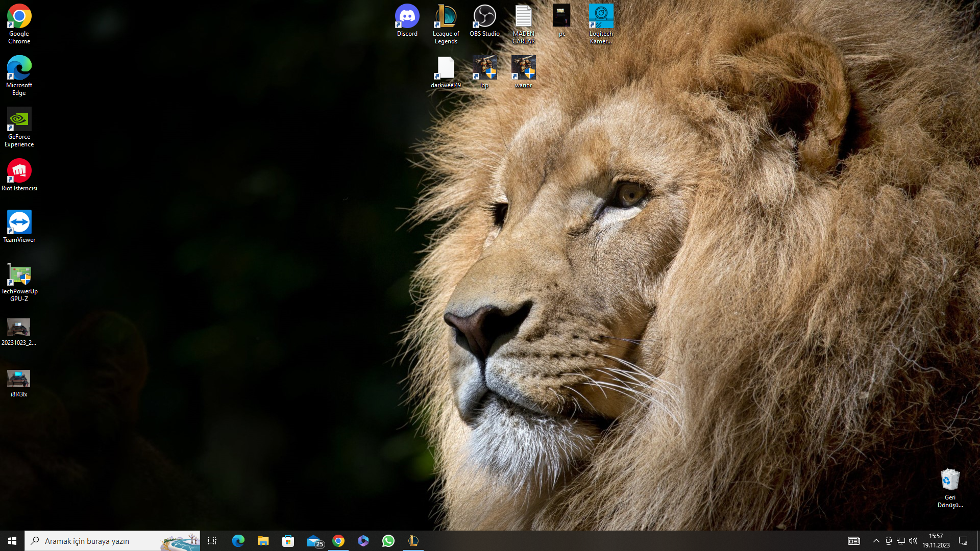Show hidden system tray icons
The height and width of the screenshot is (551, 980).
click(x=876, y=541)
